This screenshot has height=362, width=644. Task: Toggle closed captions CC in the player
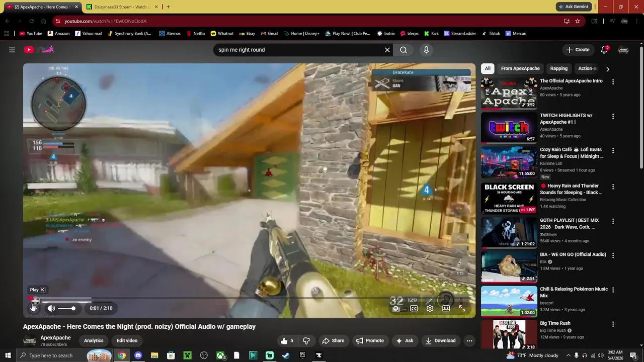[414, 308]
